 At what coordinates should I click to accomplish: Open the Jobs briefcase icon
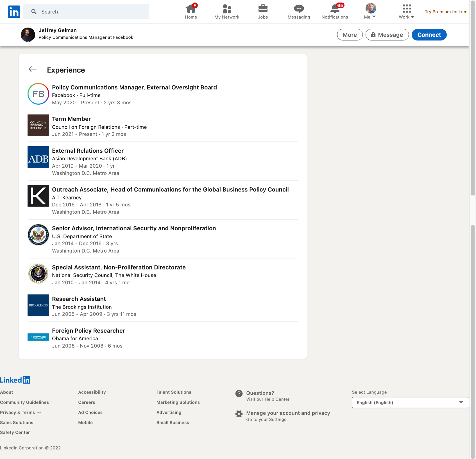[263, 9]
